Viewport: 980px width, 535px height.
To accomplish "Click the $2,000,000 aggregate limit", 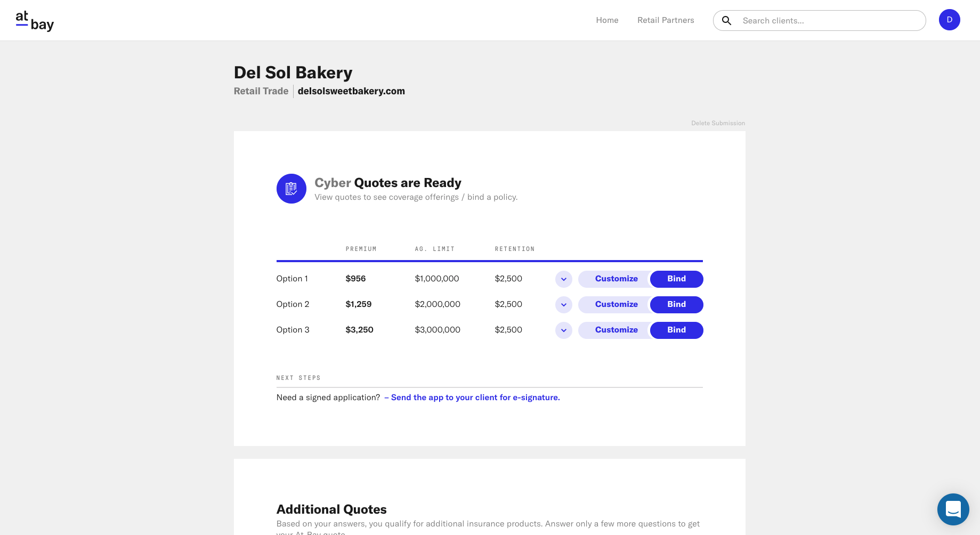I will [438, 304].
